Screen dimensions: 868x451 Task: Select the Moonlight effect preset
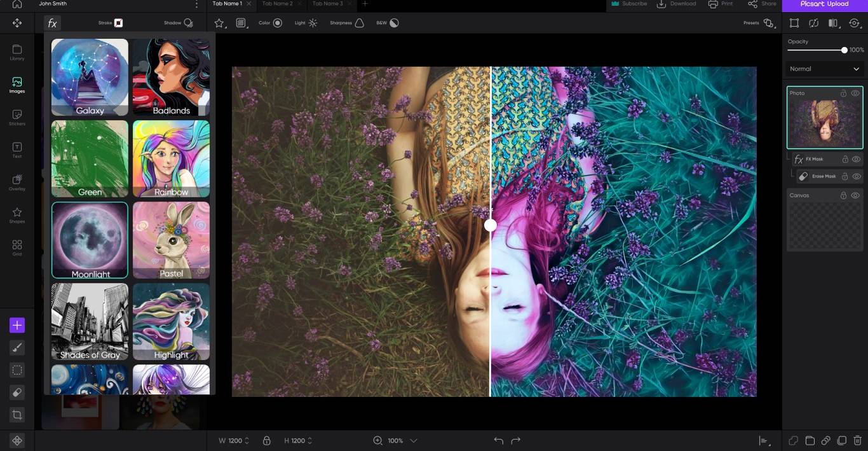[x=90, y=240]
